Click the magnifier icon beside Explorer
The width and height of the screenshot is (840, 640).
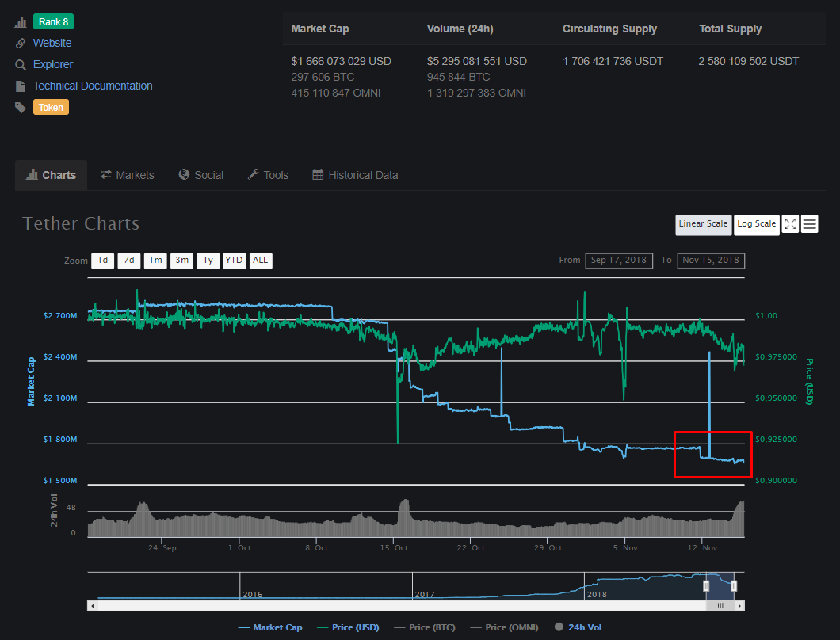tap(21, 65)
